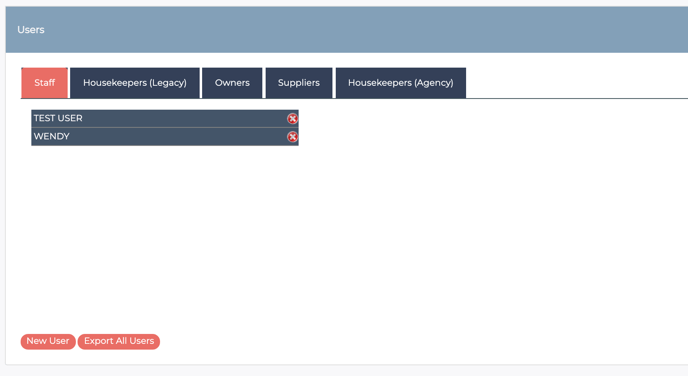
Task: Remove WENDY using the red X icon
Action: pyautogui.click(x=292, y=137)
